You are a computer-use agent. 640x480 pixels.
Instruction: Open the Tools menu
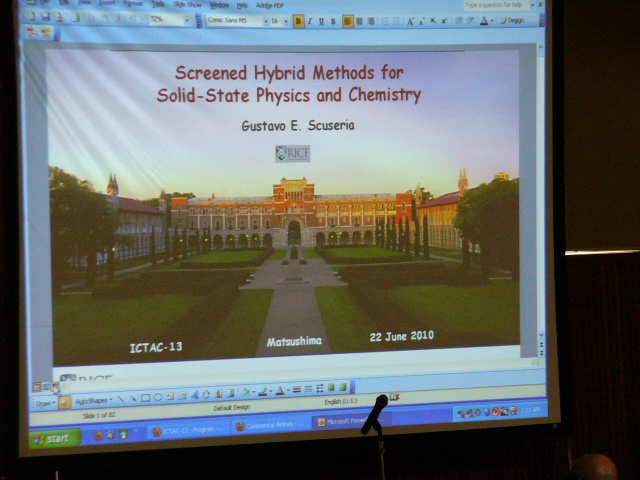(158, 4)
